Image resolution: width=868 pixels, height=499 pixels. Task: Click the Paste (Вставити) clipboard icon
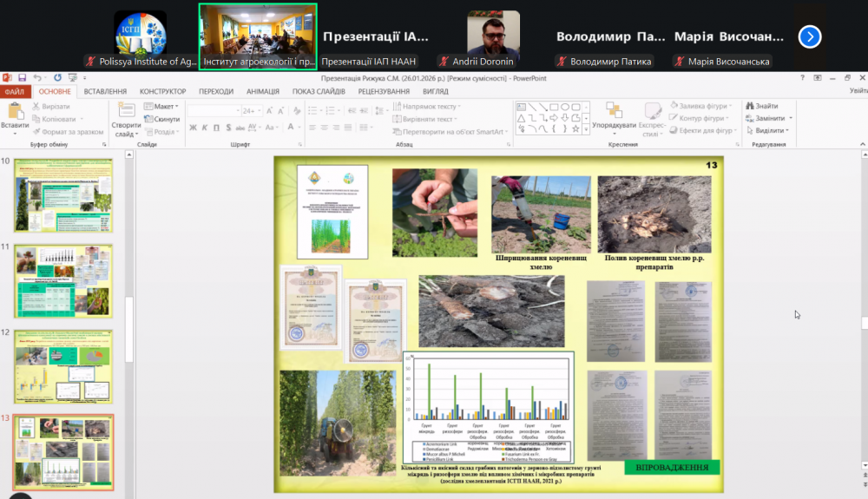(x=15, y=111)
